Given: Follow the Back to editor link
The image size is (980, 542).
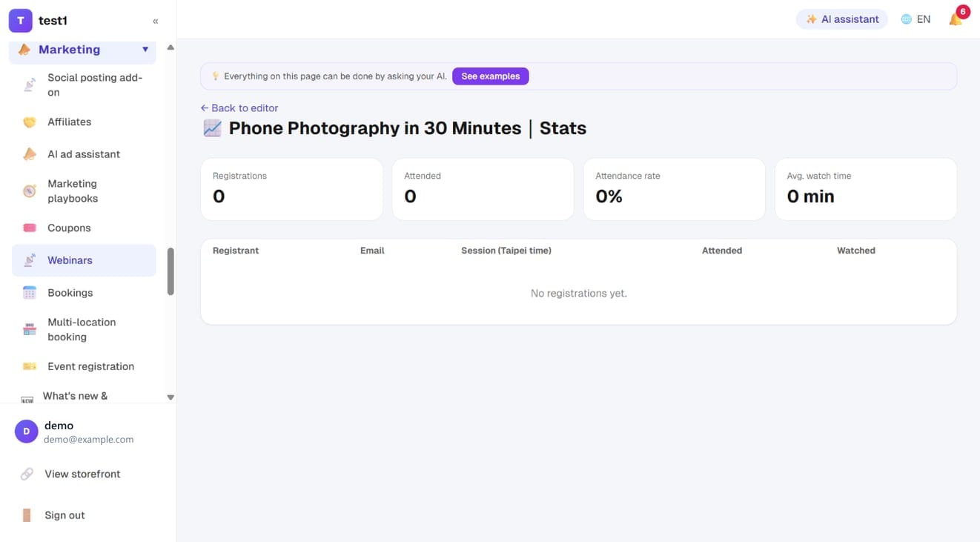Looking at the screenshot, I should pos(239,108).
